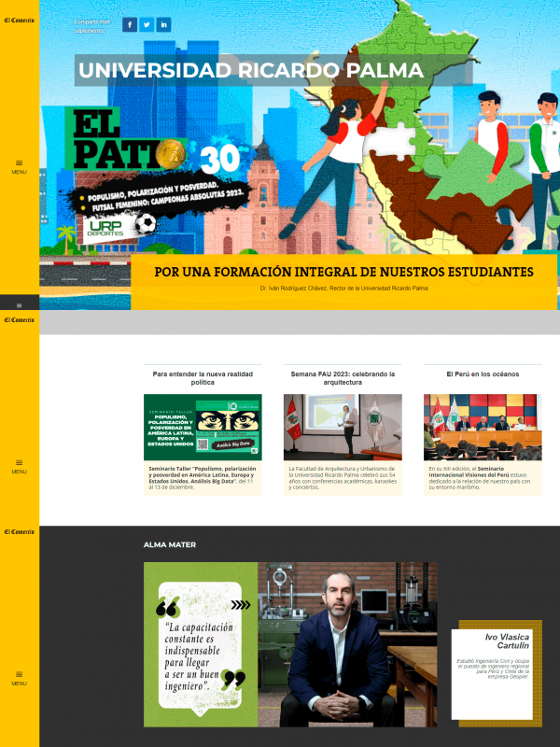This screenshot has height=747, width=560.
Task: Open the Ivo Vlasica Cartulin profile card
Action: (496, 672)
